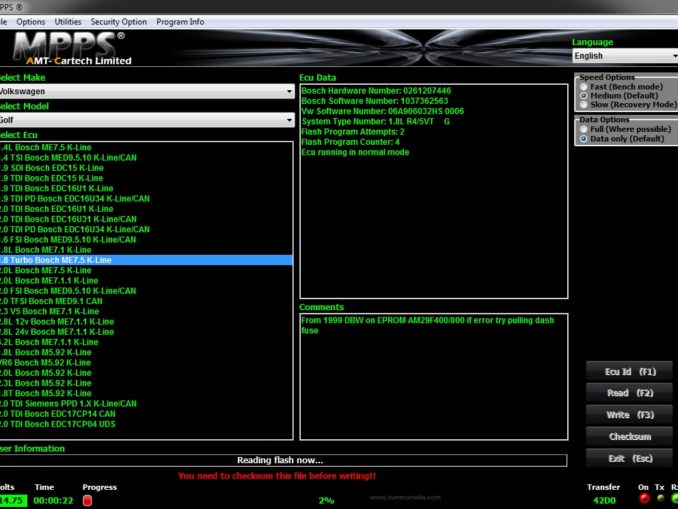Select 3L Bosch M5.92 K-Line entry
678x509 pixels.
[x=146, y=383]
